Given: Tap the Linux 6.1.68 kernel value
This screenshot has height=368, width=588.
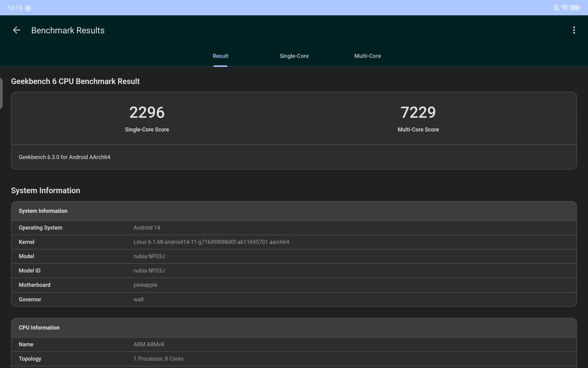Looking at the screenshot, I should (x=211, y=242).
